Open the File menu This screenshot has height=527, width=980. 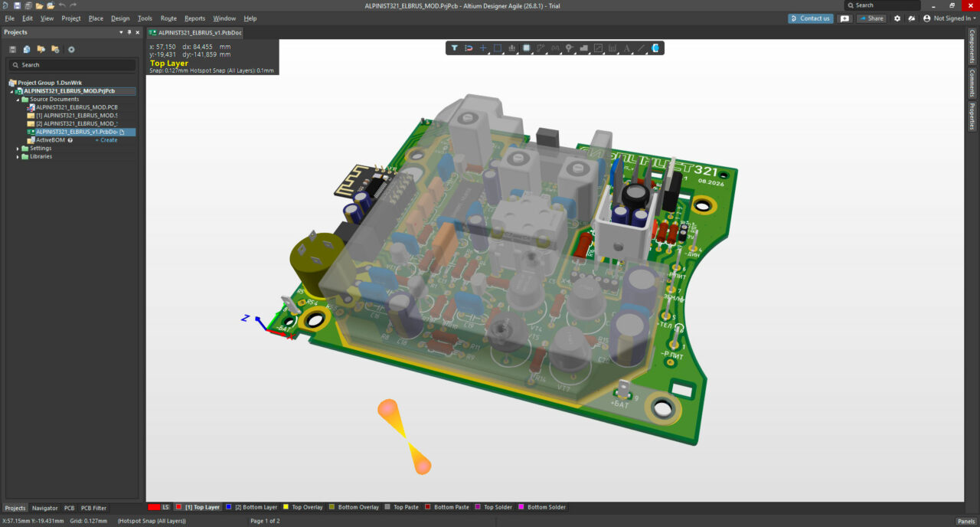coord(9,18)
